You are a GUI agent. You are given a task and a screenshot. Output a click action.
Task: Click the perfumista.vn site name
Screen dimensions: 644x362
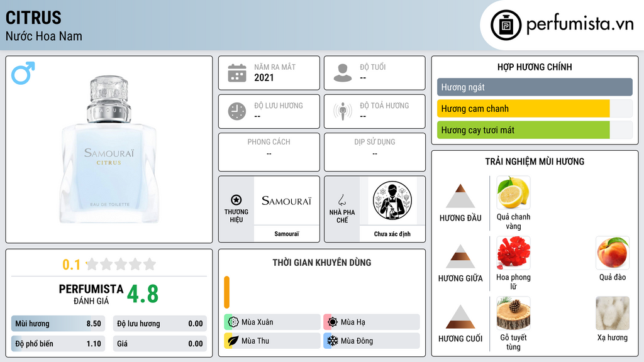point(580,24)
